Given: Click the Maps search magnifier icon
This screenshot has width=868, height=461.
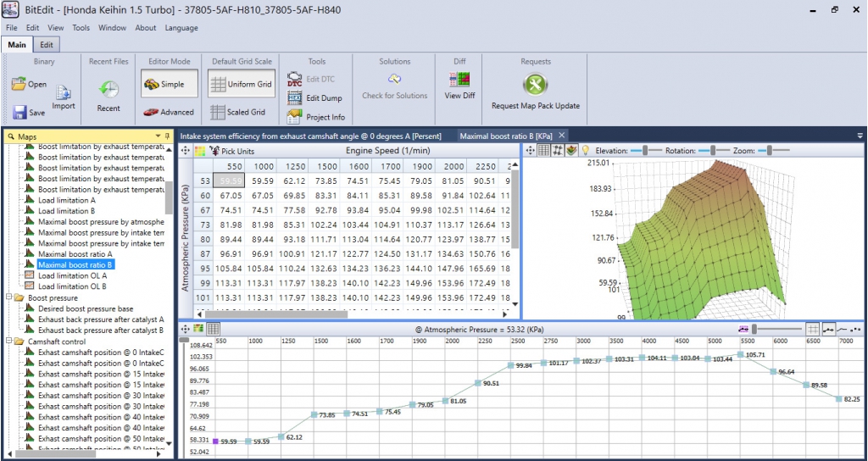Looking at the screenshot, I should (x=11, y=136).
